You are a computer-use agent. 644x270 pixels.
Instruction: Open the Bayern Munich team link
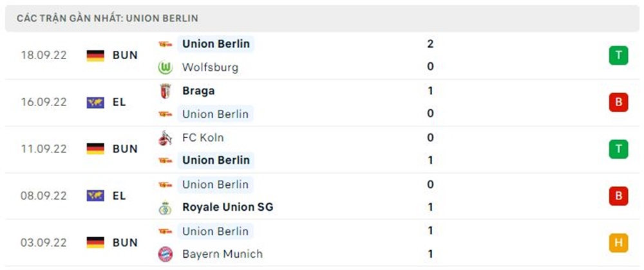coord(222,254)
